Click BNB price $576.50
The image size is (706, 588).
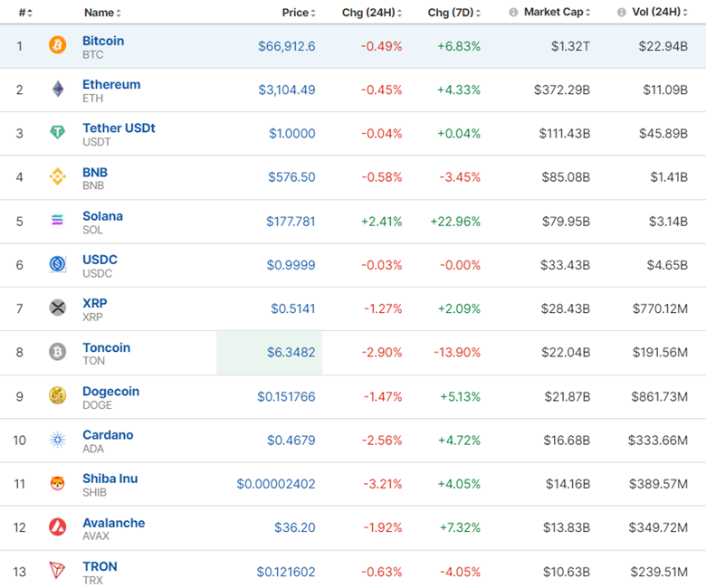(291, 177)
